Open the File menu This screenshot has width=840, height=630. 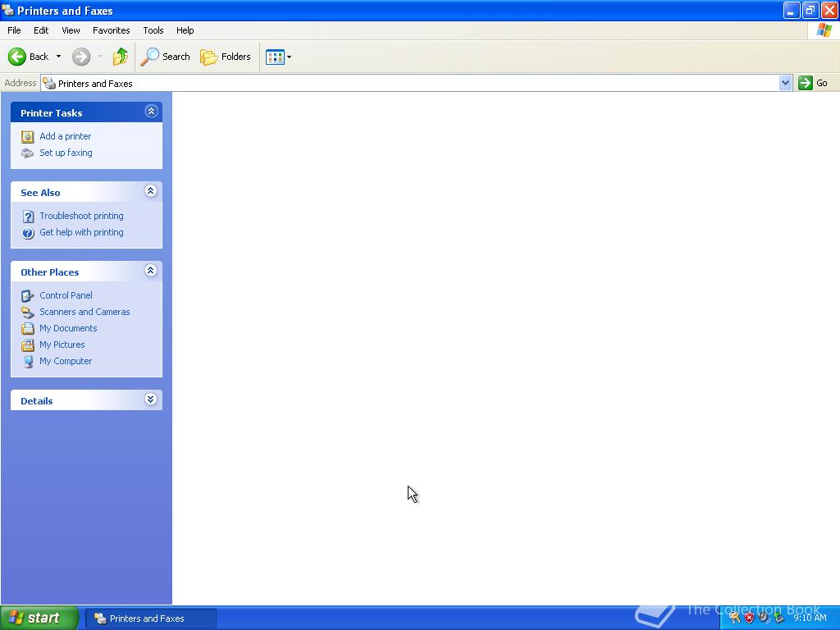click(14, 30)
